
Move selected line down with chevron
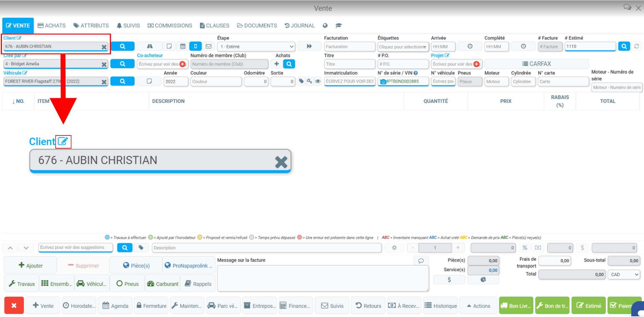[26, 248]
